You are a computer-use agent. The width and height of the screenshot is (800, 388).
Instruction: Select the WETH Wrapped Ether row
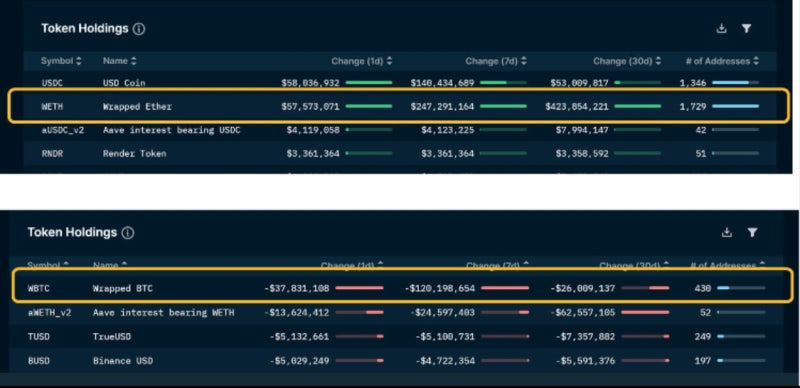399,107
